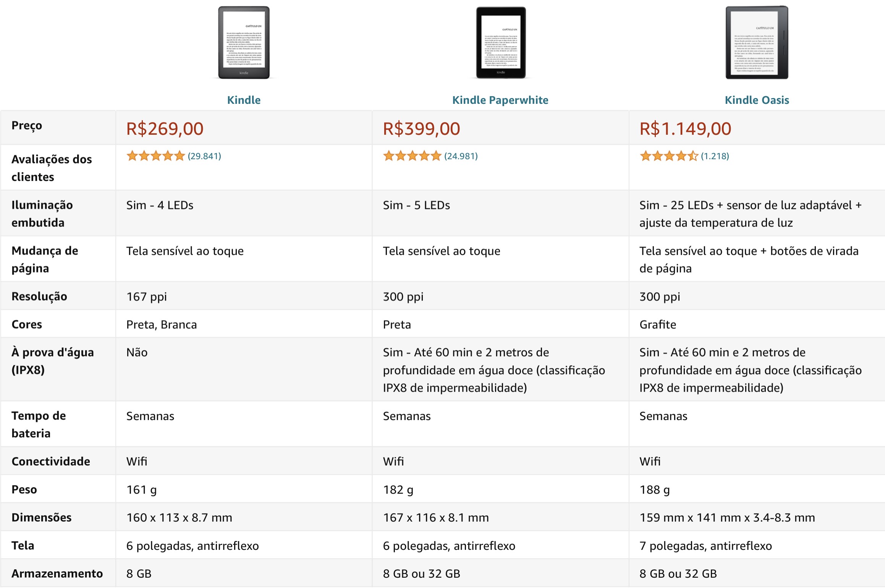Viewport: 885px width, 588px height.
Task: Click the Preço row label
Action: coord(27,126)
